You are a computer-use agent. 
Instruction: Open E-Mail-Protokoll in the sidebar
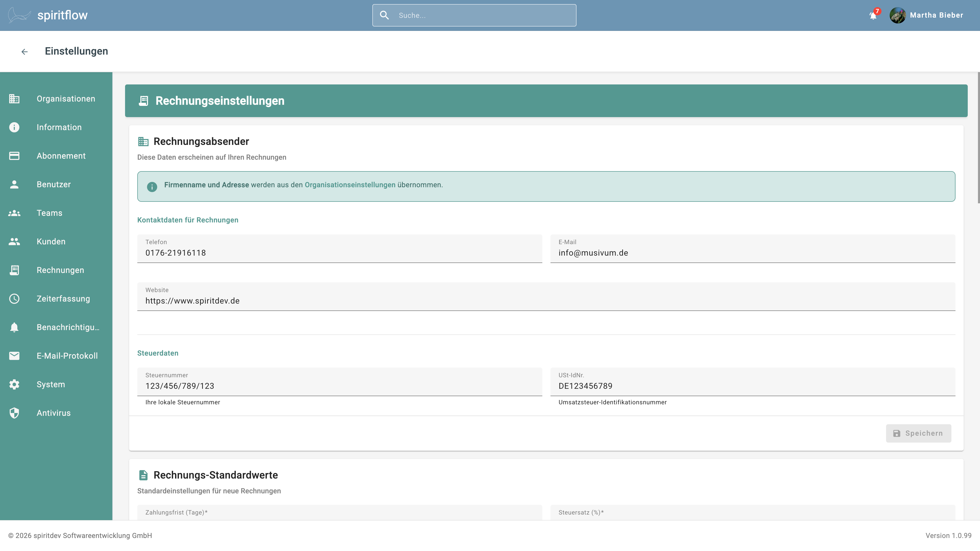coord(56,356)
